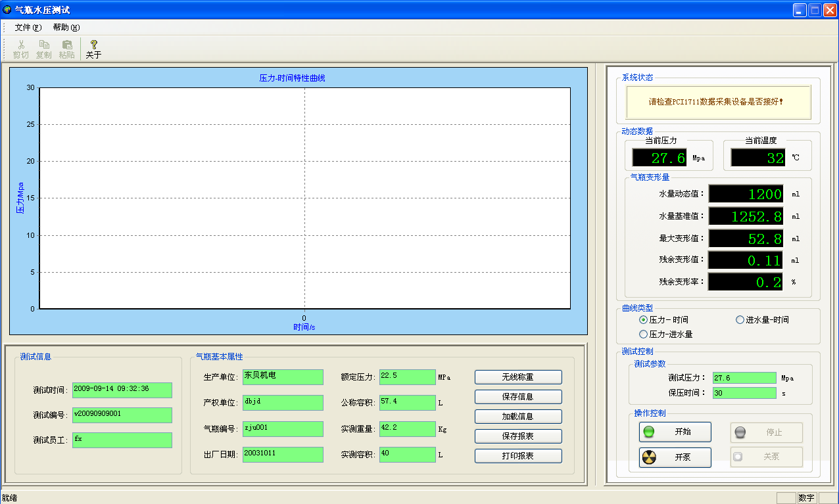Screen dimensions: 839x504
Task: Click the 时间/s axis label
Action: click(x=304, y=327)
